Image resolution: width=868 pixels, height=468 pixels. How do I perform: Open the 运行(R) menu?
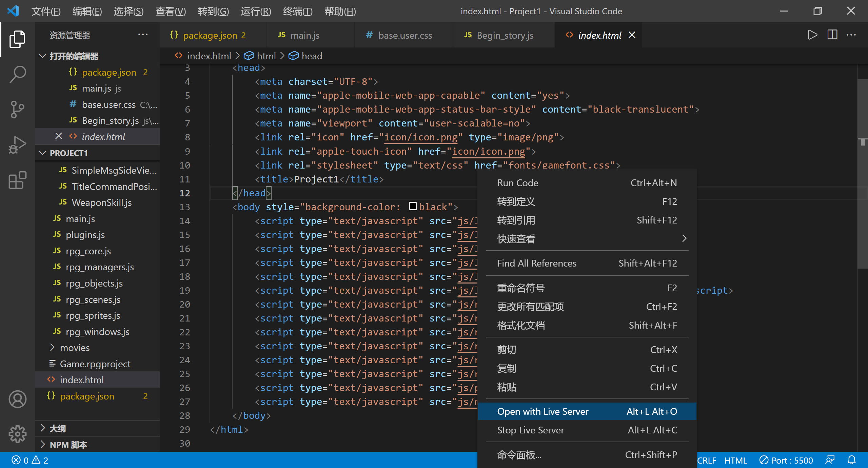pos(256,11)
